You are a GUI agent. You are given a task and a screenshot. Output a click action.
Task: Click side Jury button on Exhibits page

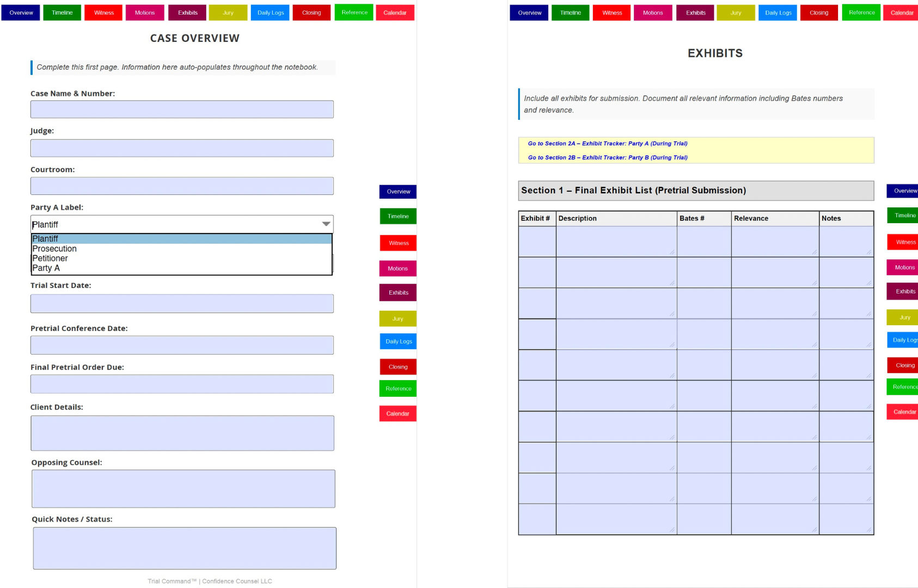(x=903, y=317)
